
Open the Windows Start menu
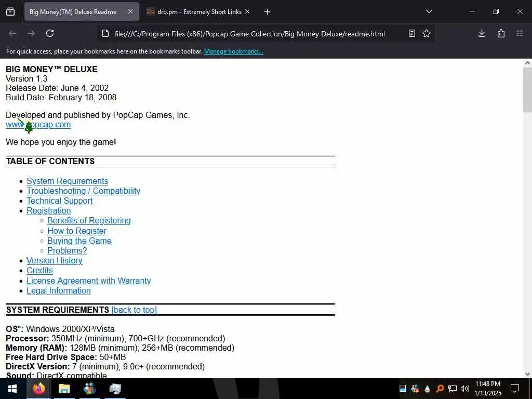(x=12, y=389)
